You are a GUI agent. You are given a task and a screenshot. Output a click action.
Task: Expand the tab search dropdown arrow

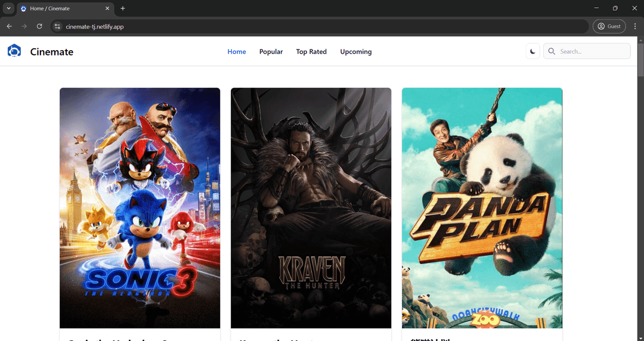tap(8, 8)
